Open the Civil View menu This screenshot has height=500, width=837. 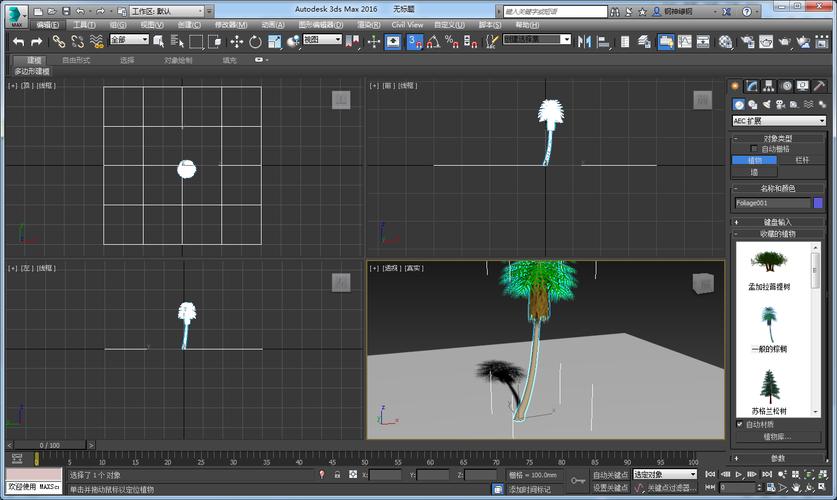[x=407, y=25]
